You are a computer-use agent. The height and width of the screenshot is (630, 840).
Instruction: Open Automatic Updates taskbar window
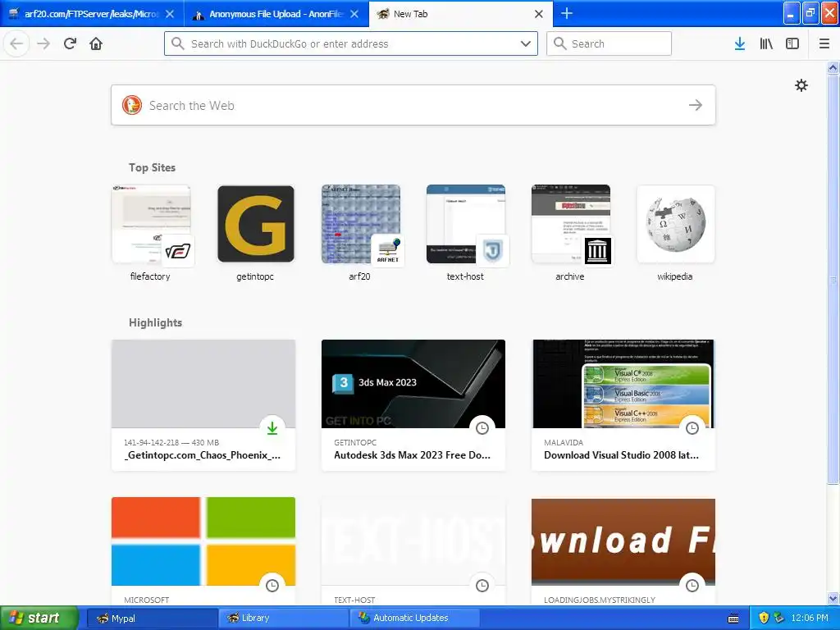click(415, 619)
